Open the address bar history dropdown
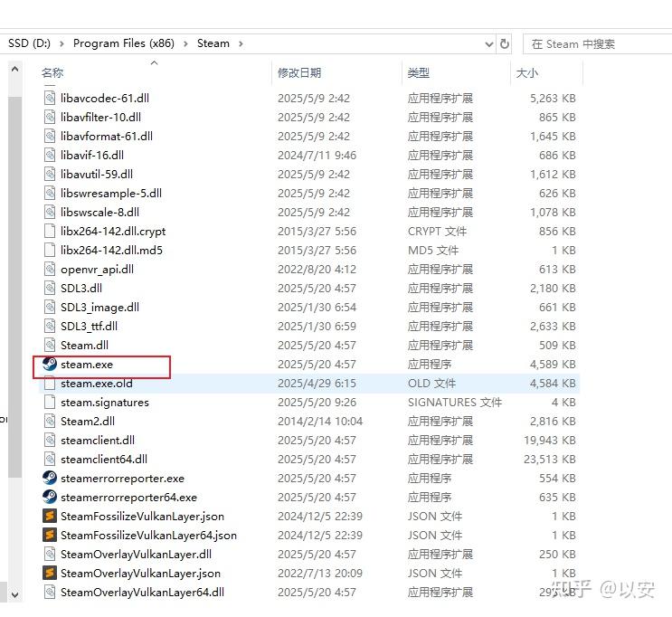This screenshot has width=672, height=617. point(488,43)
